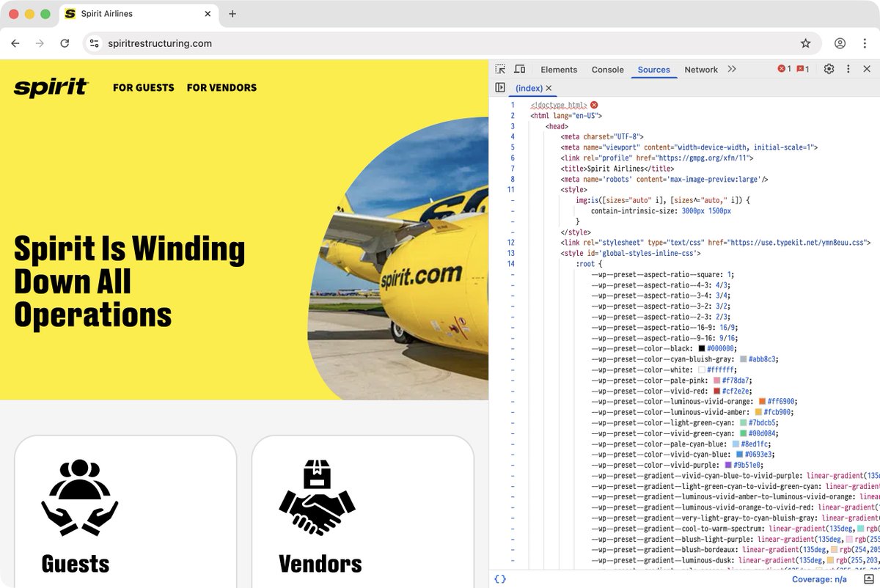Open the vivid-red #cf2e2e swatch
Viewport: 880px width, 588px height.
pyautogui.click(x=716, y=392)
